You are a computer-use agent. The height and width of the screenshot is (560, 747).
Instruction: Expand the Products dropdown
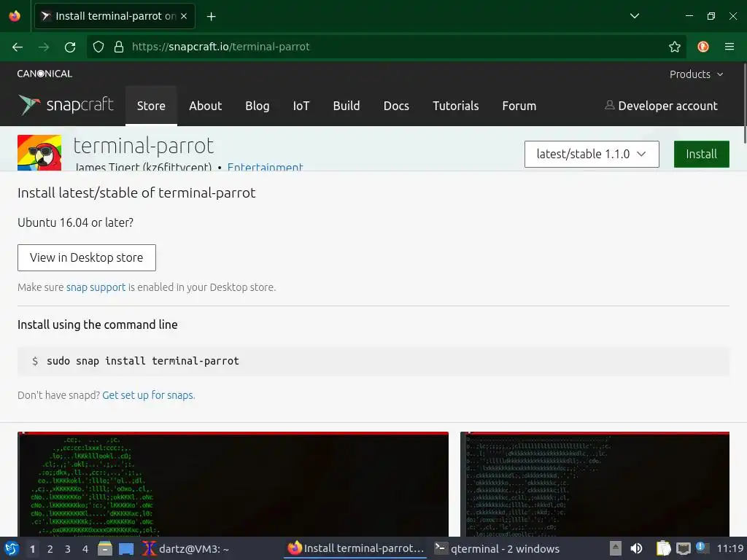pyautogui.click(x=696, y=74)
